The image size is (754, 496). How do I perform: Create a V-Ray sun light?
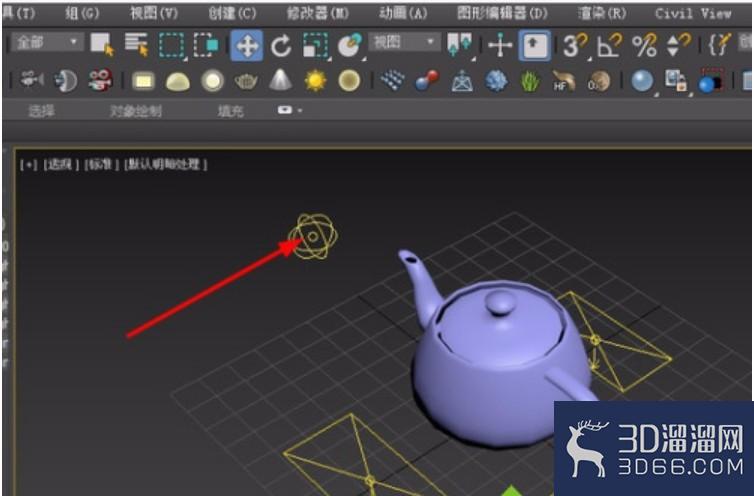(x=315, y=80)
